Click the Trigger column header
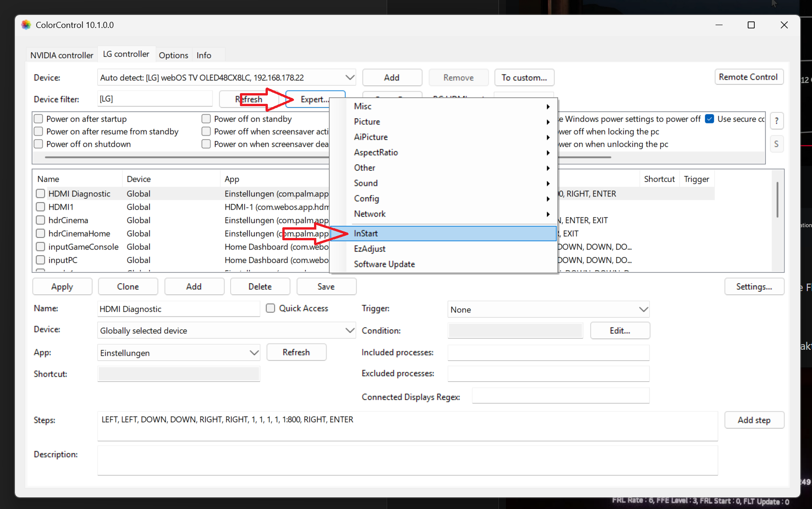 click(x=696, y=179)
